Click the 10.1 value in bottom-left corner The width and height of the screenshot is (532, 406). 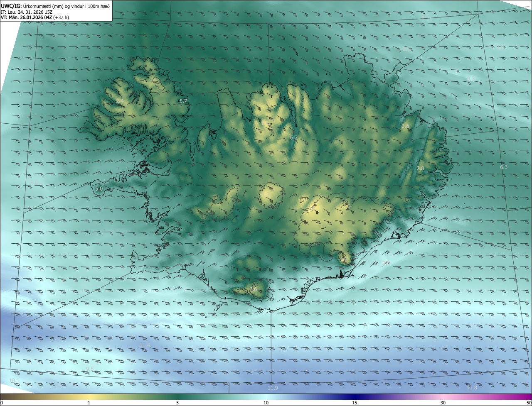coord(14,381)
